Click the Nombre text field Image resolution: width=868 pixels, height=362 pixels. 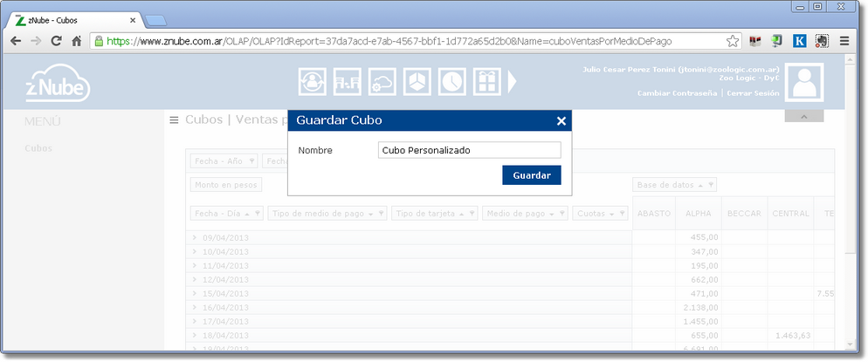pos(469,150)
